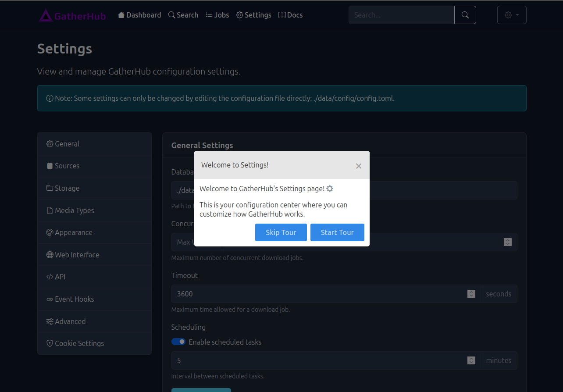Click the GatherHub logo
Image resolution: width=563 pixels, height=392 pixels.
(x=72, y=15)
